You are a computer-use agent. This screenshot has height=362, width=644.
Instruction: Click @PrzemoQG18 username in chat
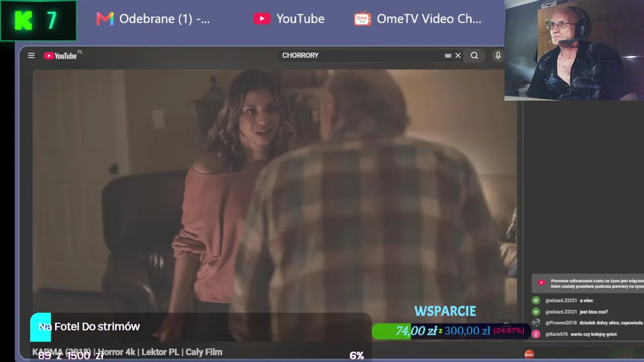(x=560, y=323)
